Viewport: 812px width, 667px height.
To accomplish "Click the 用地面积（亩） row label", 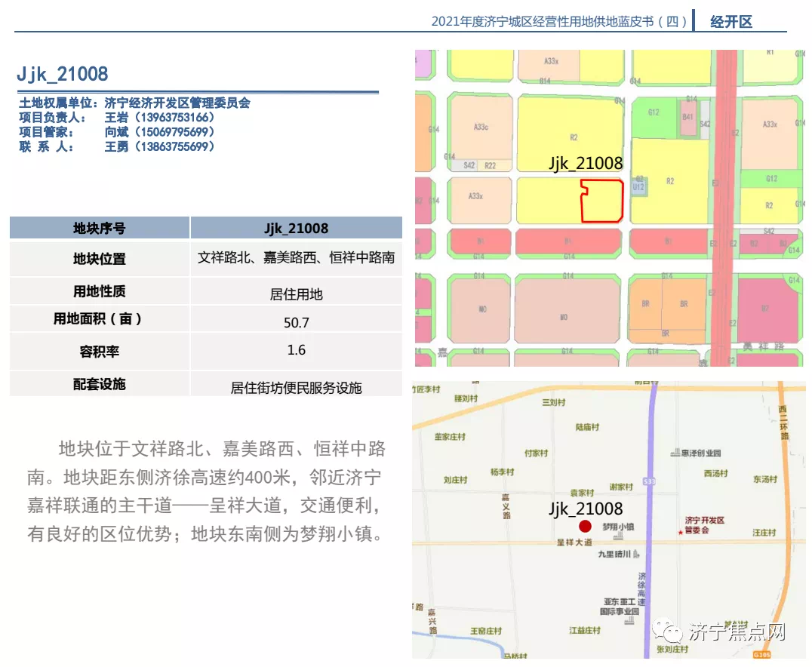I will coord(100,318).
